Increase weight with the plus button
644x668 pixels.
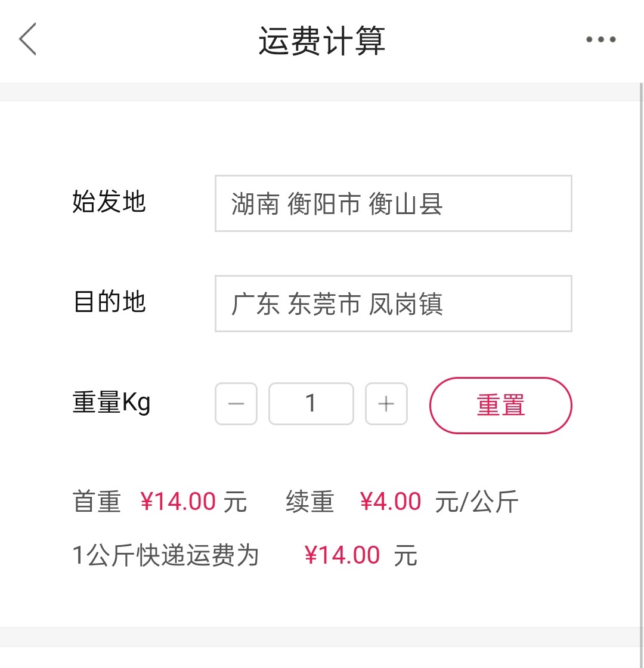386,404
